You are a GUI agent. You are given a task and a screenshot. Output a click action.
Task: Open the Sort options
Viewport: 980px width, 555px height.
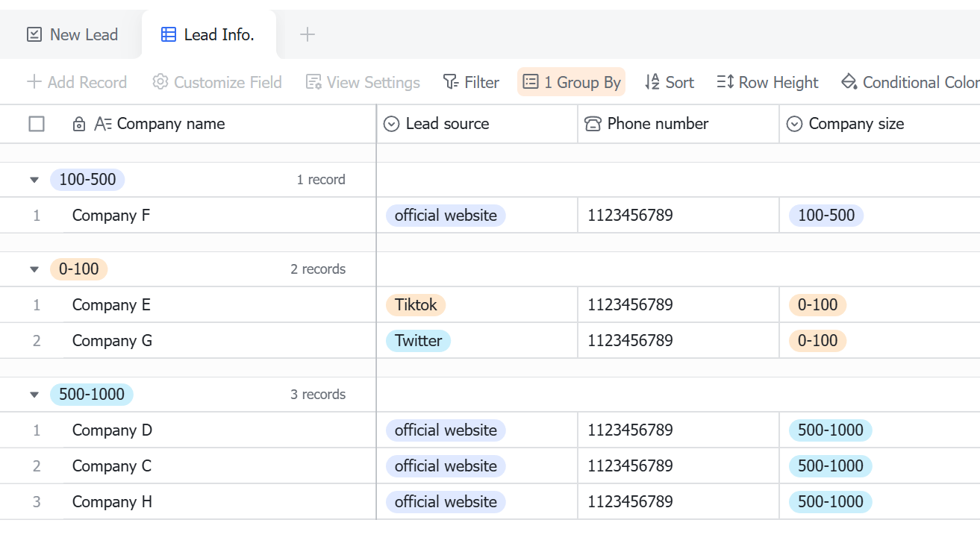click(x=670, y=82)
